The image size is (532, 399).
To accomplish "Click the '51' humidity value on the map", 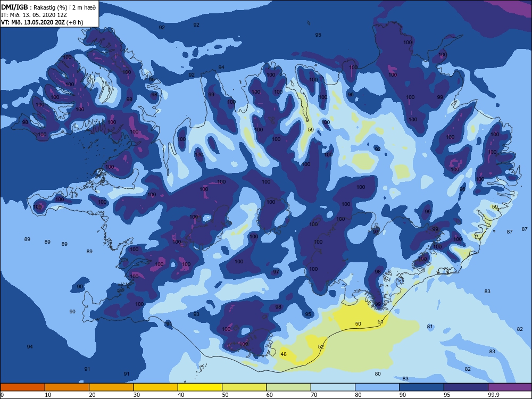I will pos(380,322).
